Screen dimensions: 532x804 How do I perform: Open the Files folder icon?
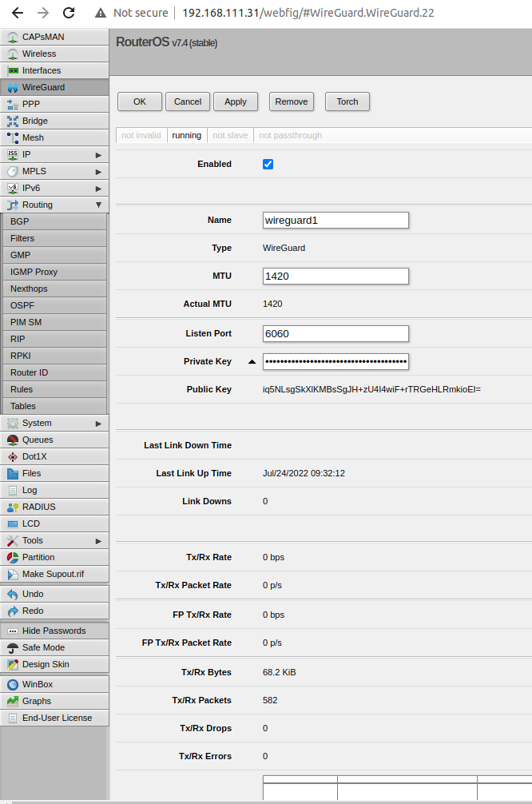[x=12, y=473]
